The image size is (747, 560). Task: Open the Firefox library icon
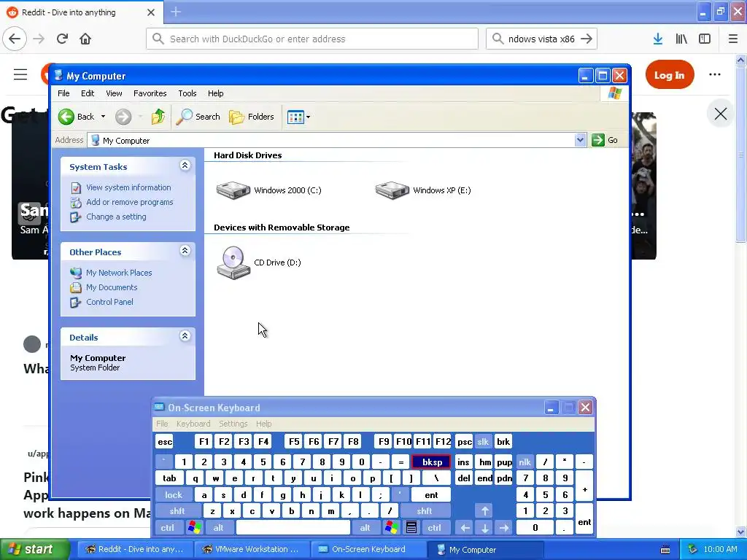click(x=681, y=39)
